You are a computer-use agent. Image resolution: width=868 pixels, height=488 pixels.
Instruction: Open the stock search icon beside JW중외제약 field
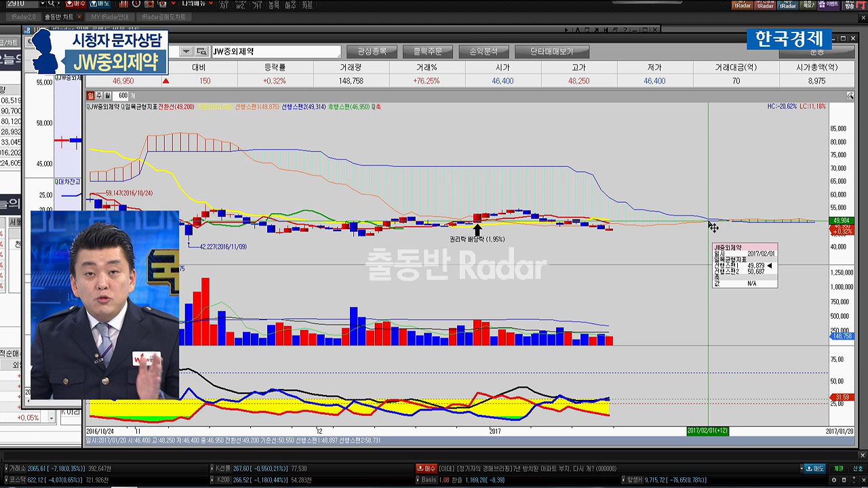pos(202,52)
